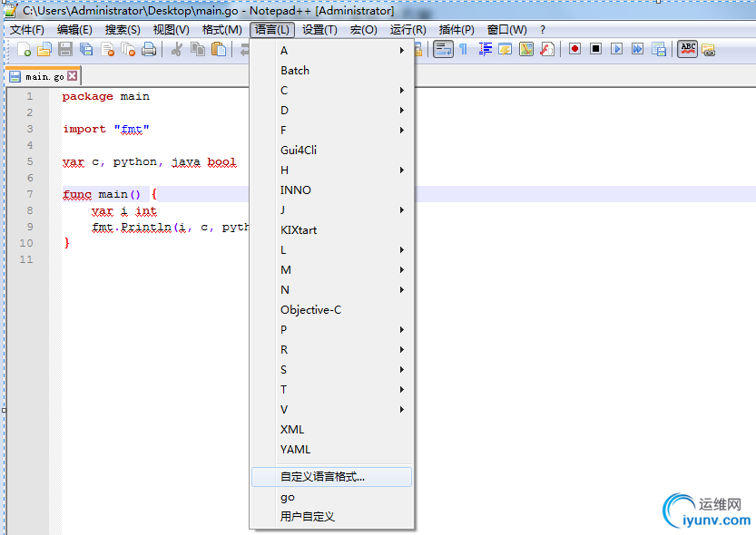This screenshot has height=535, width=756.
Task: Open the 设置(T) menu
Action: [x=319, y=30]
